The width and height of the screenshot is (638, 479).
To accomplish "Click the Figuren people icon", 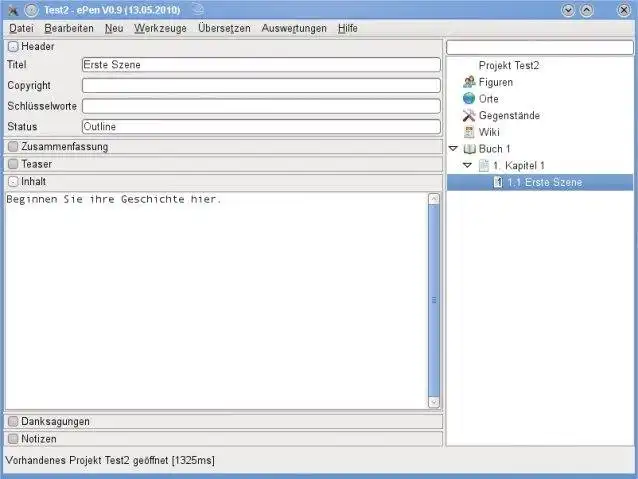I will (469, 82).
